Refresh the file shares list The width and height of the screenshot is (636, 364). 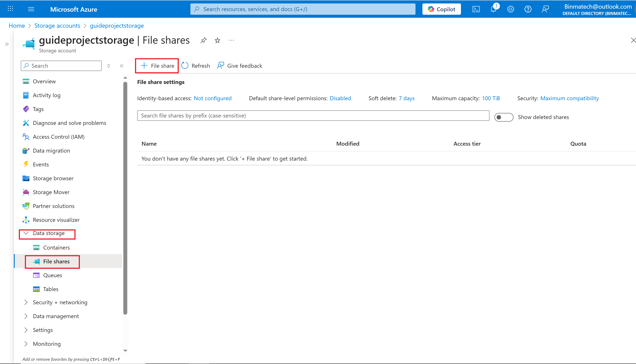click(x=196, y=66)
